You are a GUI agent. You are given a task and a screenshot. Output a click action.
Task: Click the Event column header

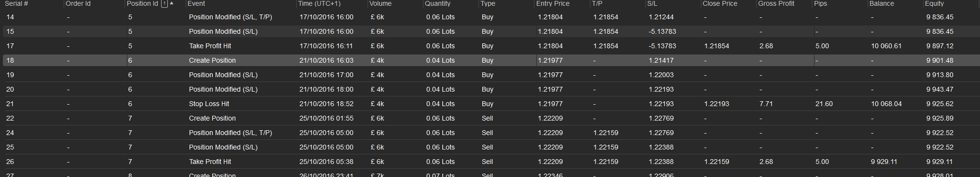pos(196,3)
